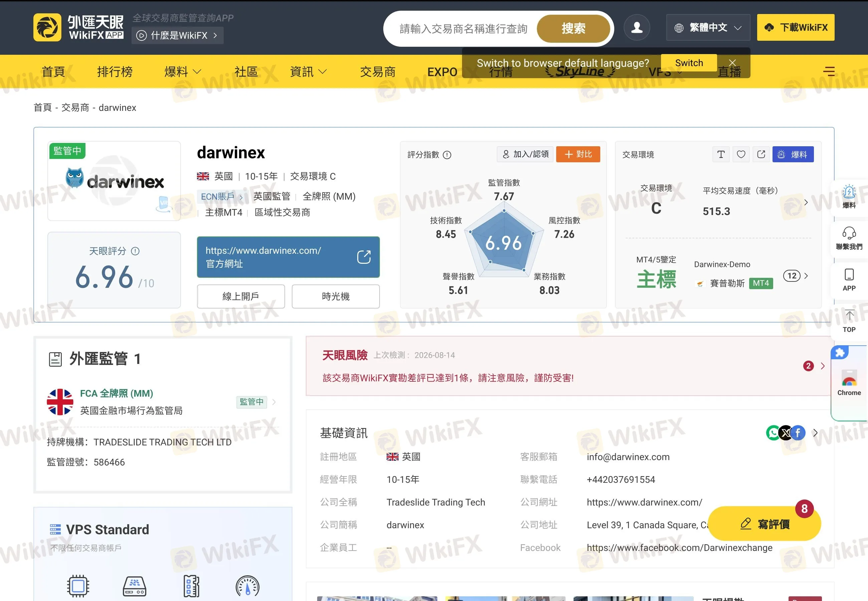This screenshot has width=868, height=601.
Task: Click the VPS speed gauge icon
Action: click(x=247, y=586)
